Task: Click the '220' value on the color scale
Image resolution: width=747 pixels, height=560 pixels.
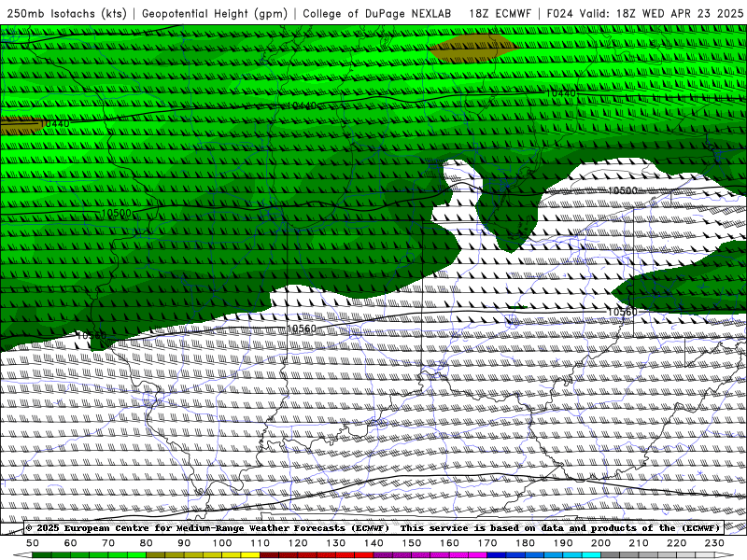Action: pyautogui.click(x=677, y=543)
